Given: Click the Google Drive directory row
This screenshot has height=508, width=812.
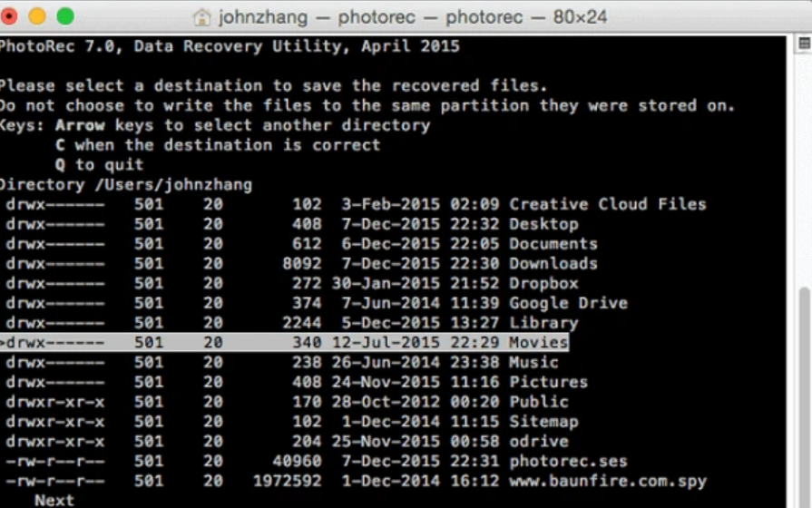Looking at the screenshot, I should (x=568, y=303).
